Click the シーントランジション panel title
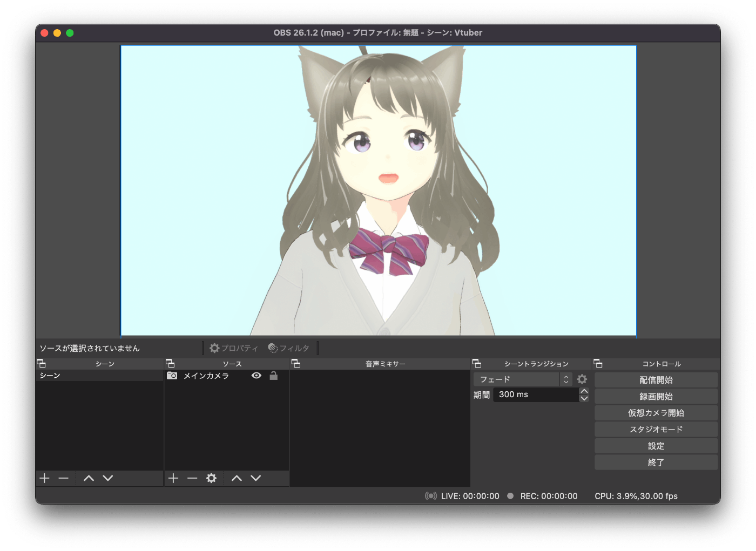756x551 pixels. [x=536, y=364]
